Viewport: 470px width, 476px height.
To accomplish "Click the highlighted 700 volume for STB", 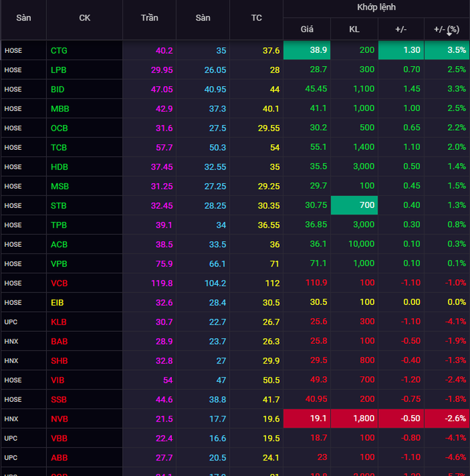I will [354, 205].
